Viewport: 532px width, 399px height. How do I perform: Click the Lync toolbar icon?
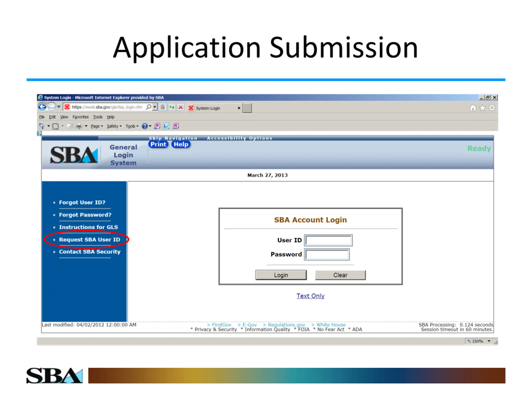click(166, 126)
